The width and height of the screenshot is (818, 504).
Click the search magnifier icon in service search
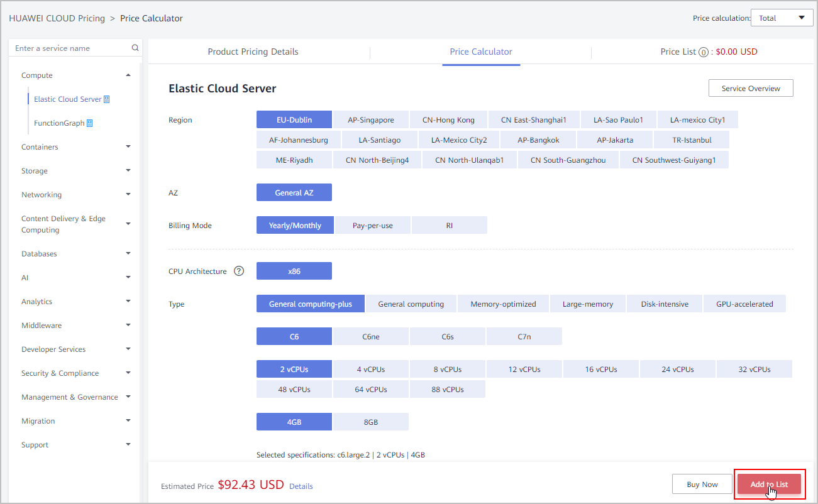(x=135, y=48)
